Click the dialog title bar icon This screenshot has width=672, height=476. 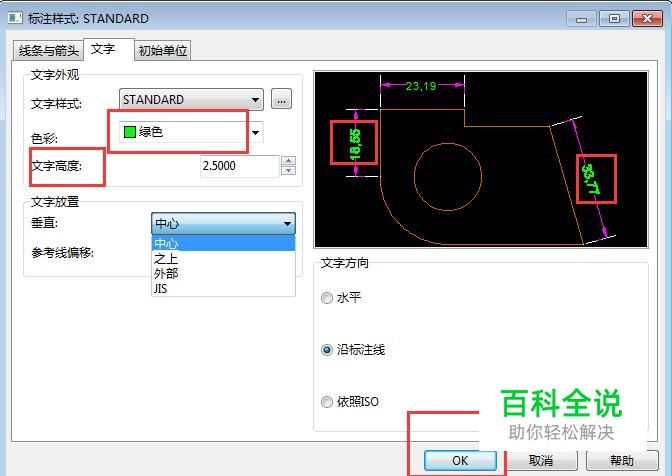15,18
